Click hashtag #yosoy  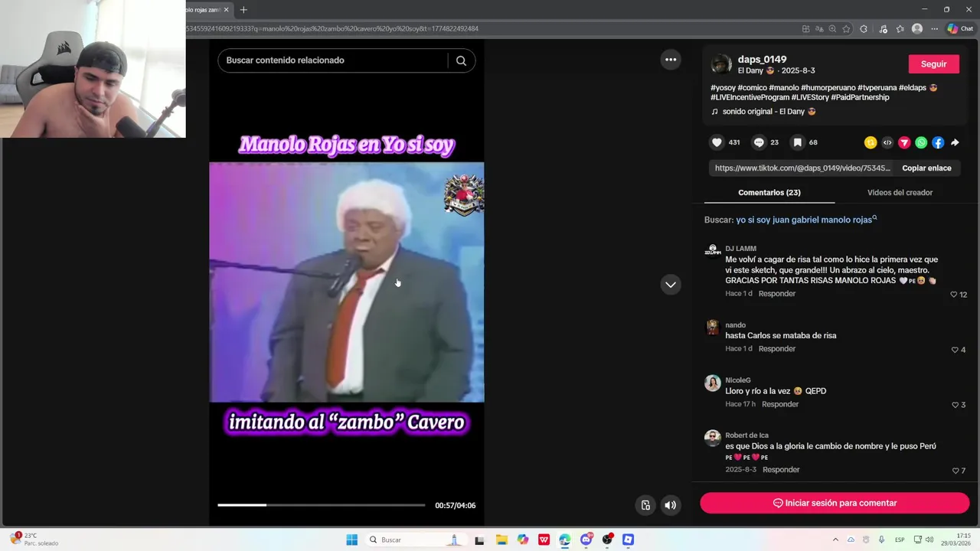click(x=723, y=88)
